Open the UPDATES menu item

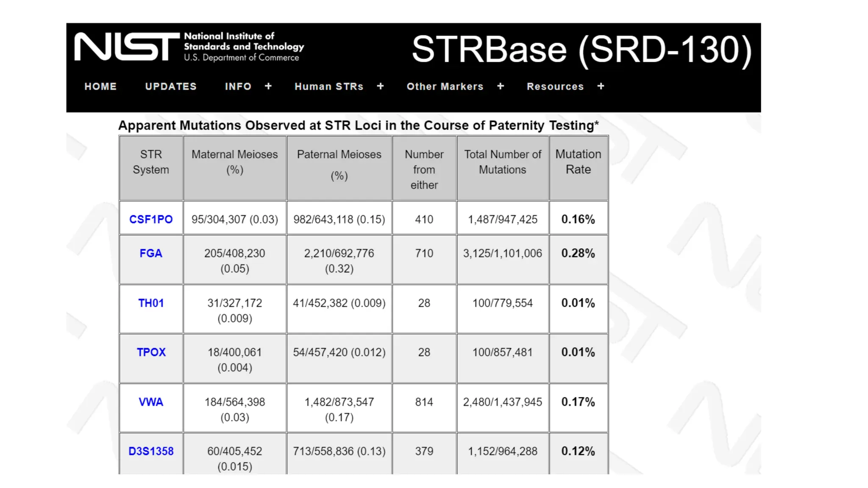171,86
